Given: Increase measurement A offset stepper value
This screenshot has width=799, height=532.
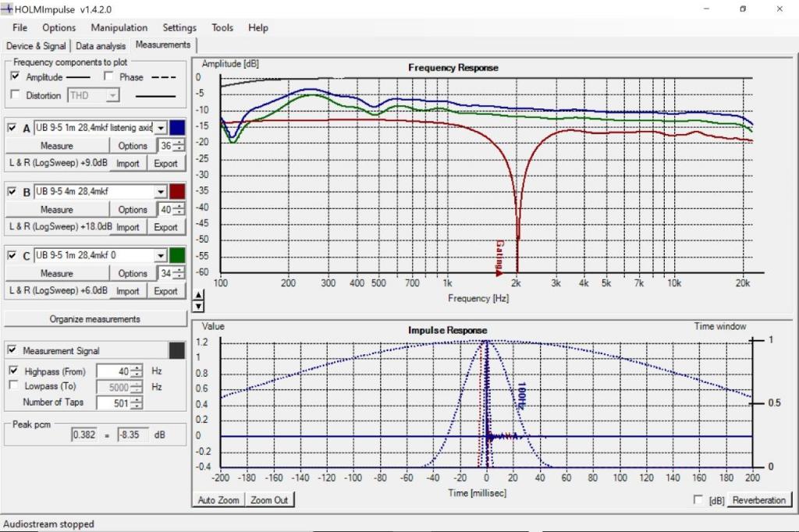Looking at the screenshot, I should [x=180, y=143].
